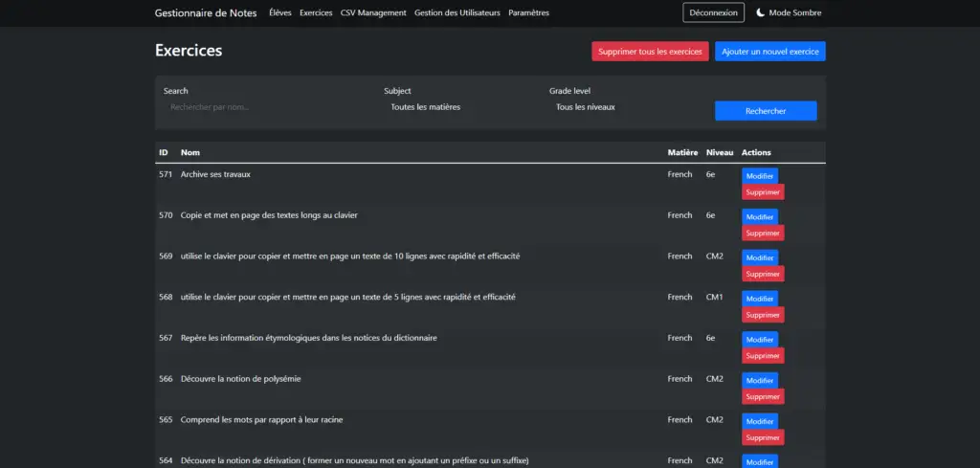980x468 pixels.
Task: Click exercise name containing 10 lignes
Action: [x=350, y=256]
